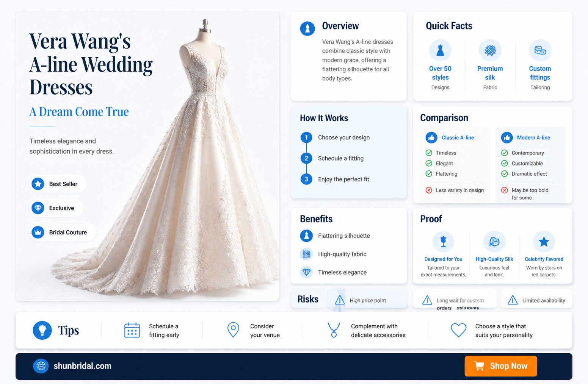The image size is (588, 384).
Task: Select the Bridal Couture badge
Action: pyautogui.click(x=63, y=233)
